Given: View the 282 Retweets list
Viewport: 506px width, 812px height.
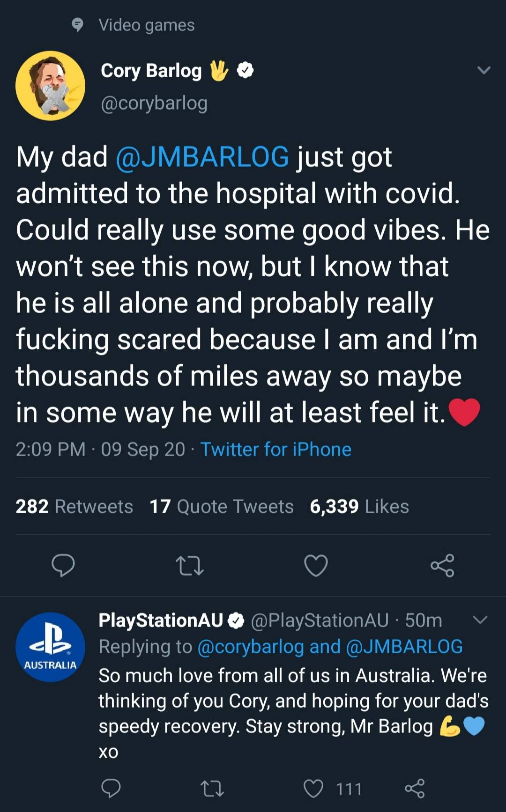Looking at the screenshot, I should [74, 507].
